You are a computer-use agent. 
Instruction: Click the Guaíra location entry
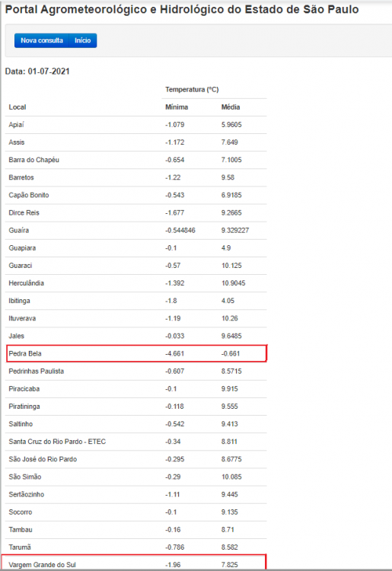19,230
